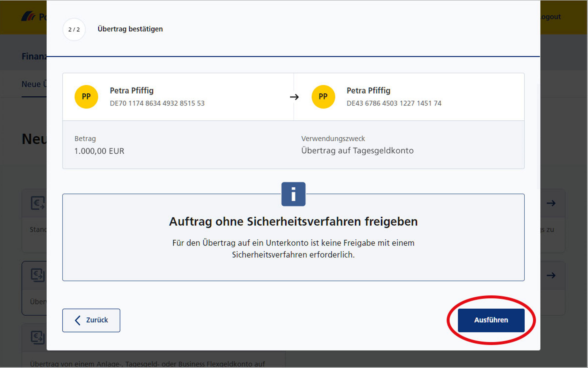Click the Ausführen button
Viewport: 588px width, 368px height.
click(491, 320)
